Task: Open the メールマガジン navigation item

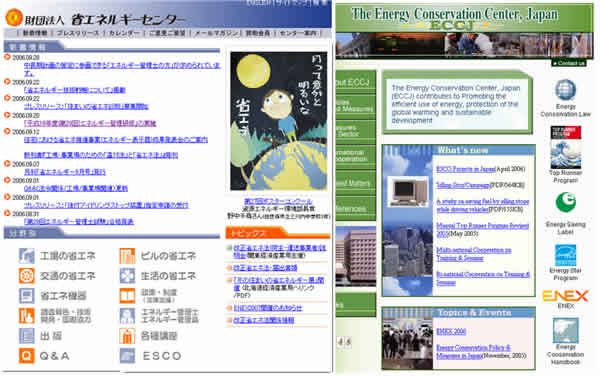Action: [x=216, y=33]
